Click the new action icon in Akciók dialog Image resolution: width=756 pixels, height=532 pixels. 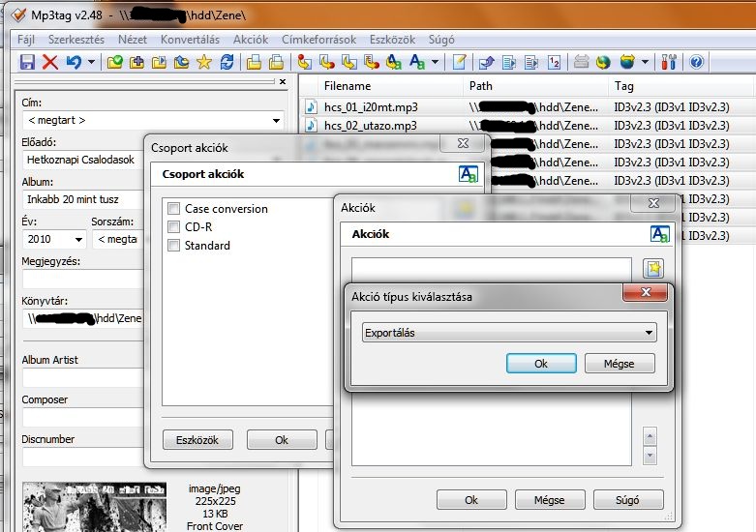click(653, 268)
